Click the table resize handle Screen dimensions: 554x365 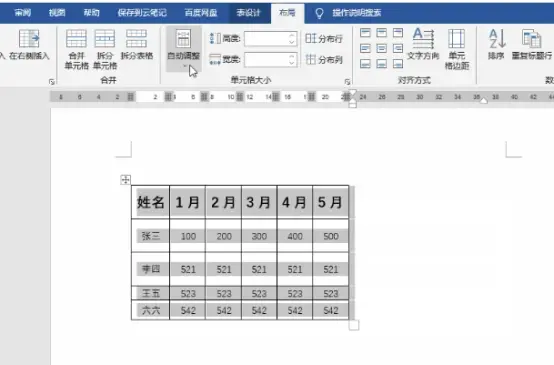(354, 325)
